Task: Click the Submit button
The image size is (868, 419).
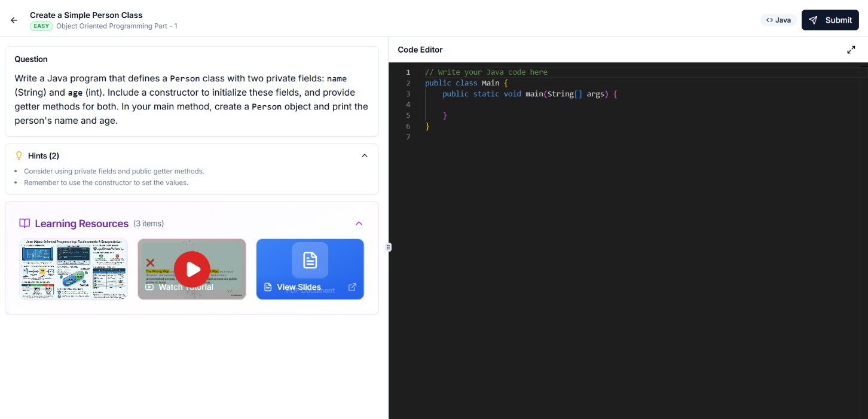Action: coord(830,20)
